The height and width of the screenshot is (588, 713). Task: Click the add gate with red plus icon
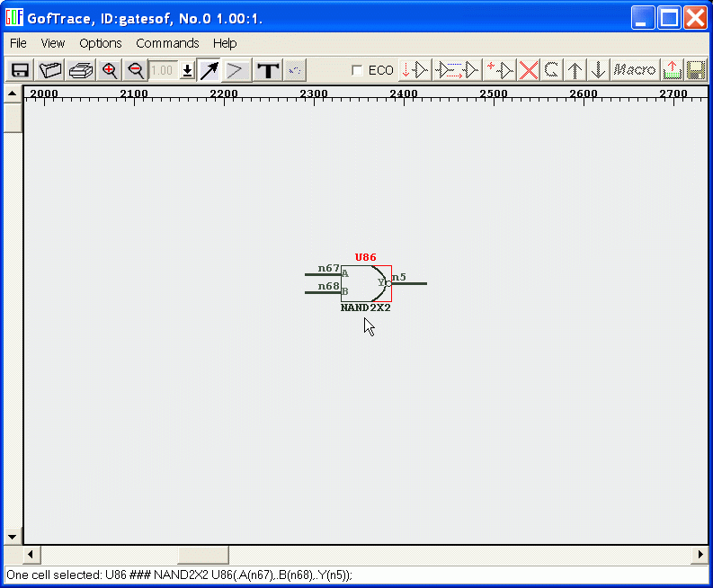(x=500, y=70)
